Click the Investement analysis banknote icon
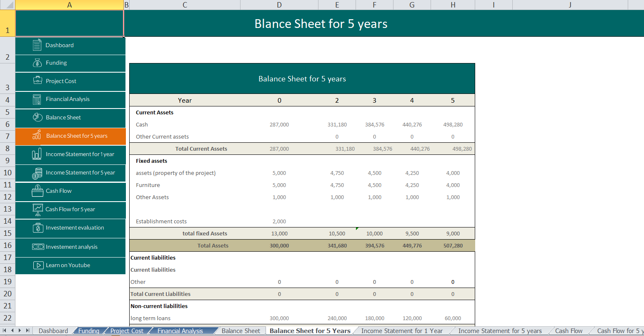This screenshot has width=644, height=336. click(x=38, y=247)
